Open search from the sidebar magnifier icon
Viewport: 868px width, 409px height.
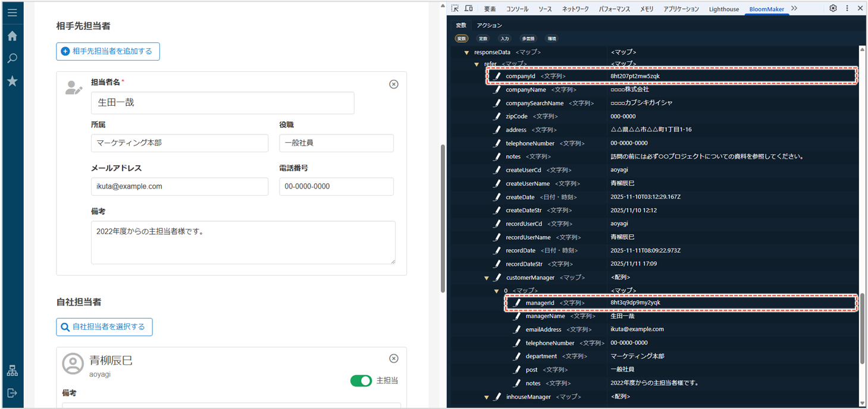click(12, 58)
